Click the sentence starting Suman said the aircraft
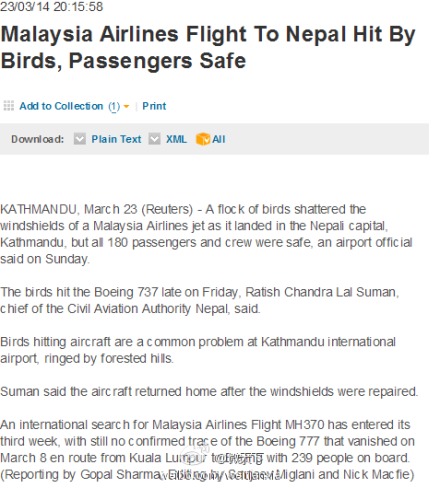 tap(209, 391)
